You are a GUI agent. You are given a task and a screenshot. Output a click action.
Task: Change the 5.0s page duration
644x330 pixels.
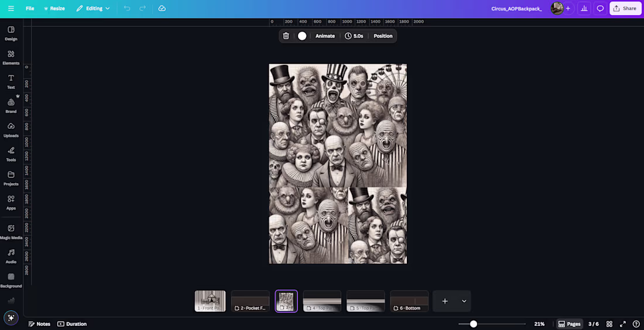354,36
